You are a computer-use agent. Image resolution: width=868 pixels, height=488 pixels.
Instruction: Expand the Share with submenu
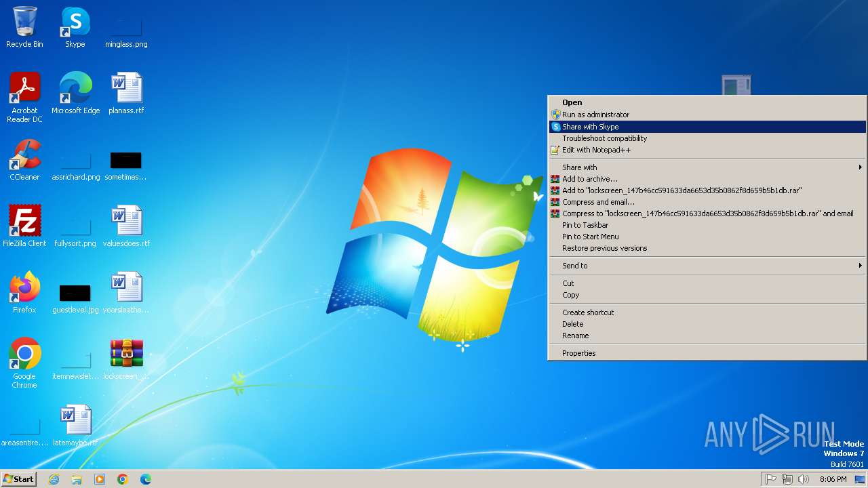coord(707,167)
